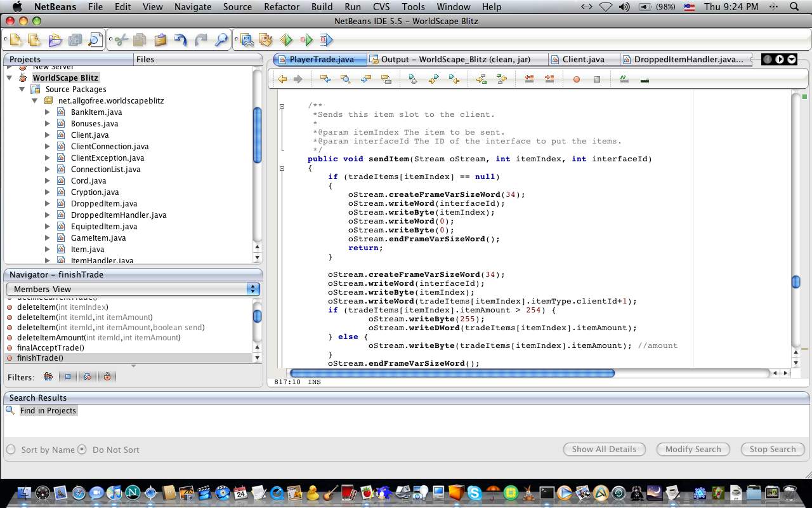Click Stop Search button
The image size is (812, 508).
coord(772,449)
